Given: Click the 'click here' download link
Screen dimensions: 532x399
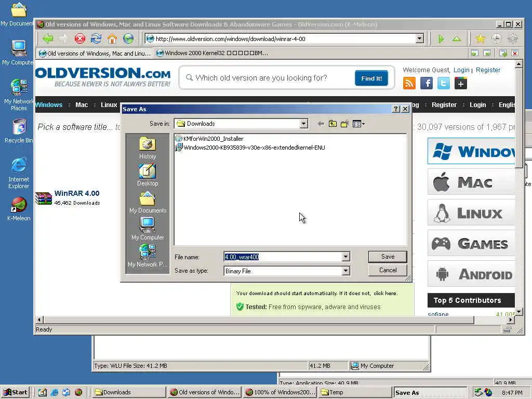Looking at the screenshot, I should (385, 293).
